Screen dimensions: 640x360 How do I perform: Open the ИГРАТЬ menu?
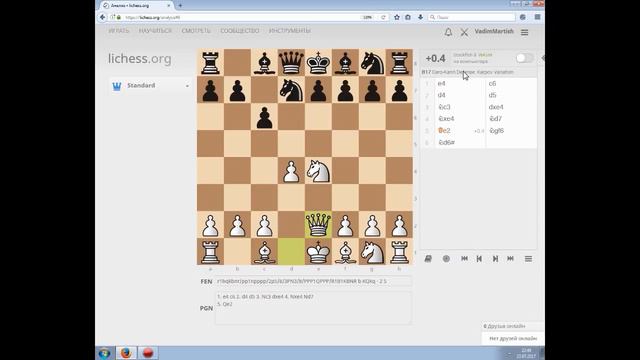pyautogui.click(x=119, y=31)
